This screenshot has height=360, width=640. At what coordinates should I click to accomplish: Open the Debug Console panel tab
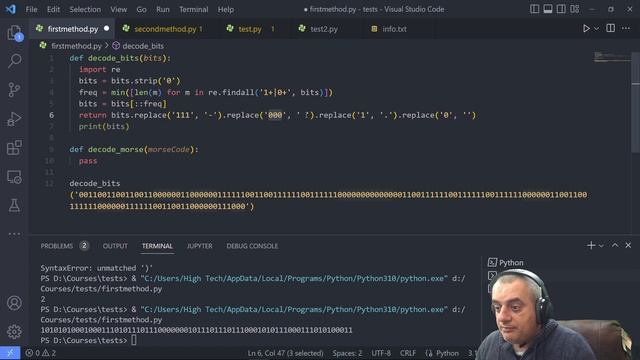pyautogui.click(x=252, y=246)
